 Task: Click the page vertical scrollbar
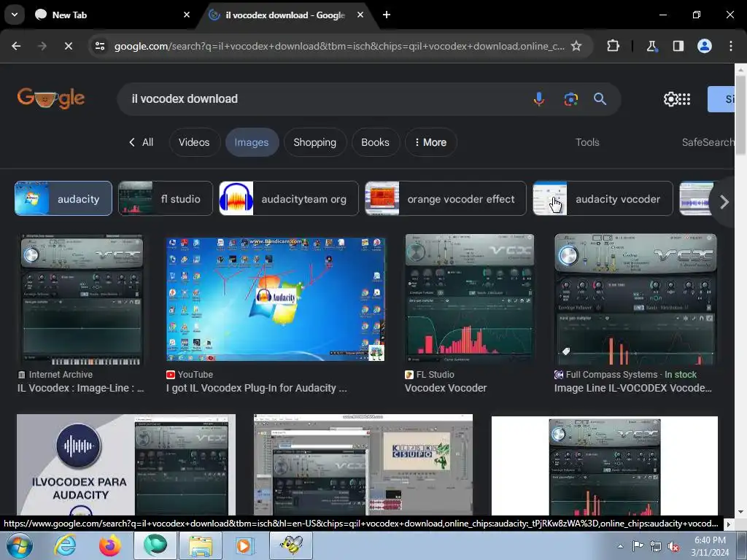[741, 115]
